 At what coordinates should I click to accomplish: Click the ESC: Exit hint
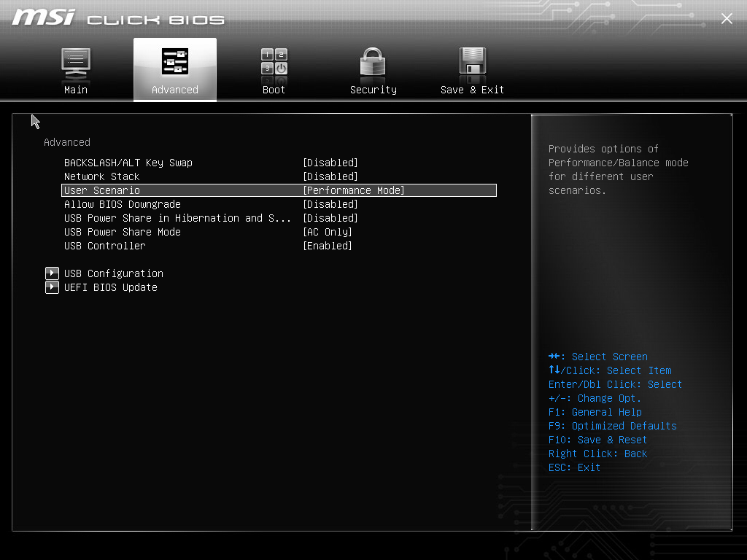tap(574, 467)
